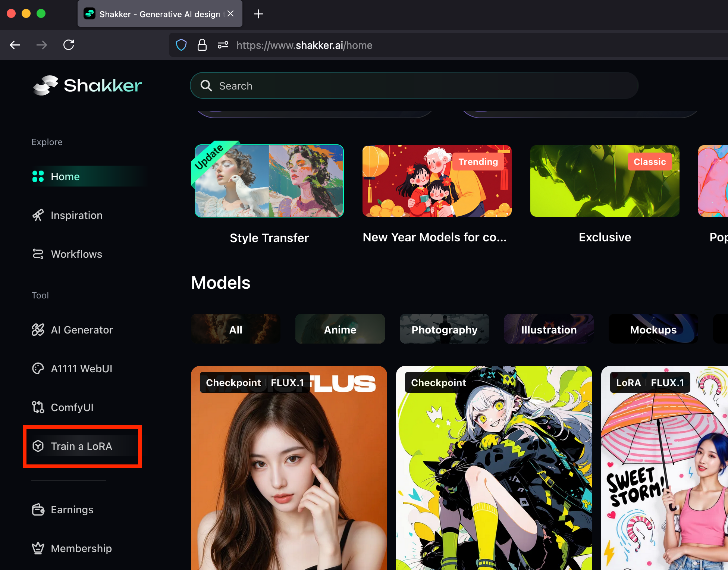Image resolution: width=728 pixels, height=570 pixels.
Task: Choose the Mockups category tab
Action: (x=653, y=329)
